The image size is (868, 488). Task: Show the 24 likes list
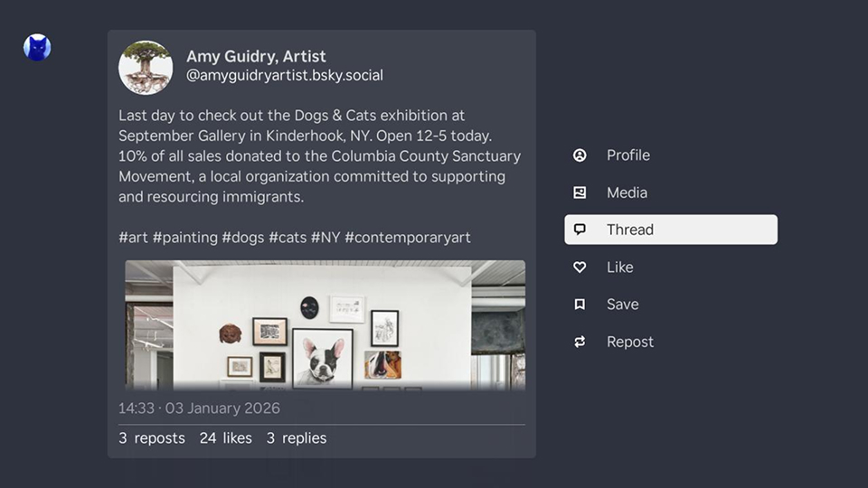pos(225,438)
